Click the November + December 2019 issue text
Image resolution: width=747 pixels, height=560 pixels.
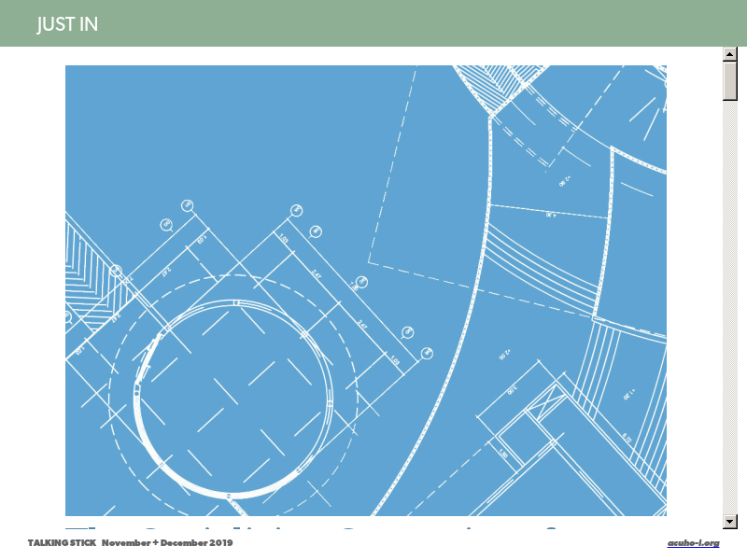[167, 543]
